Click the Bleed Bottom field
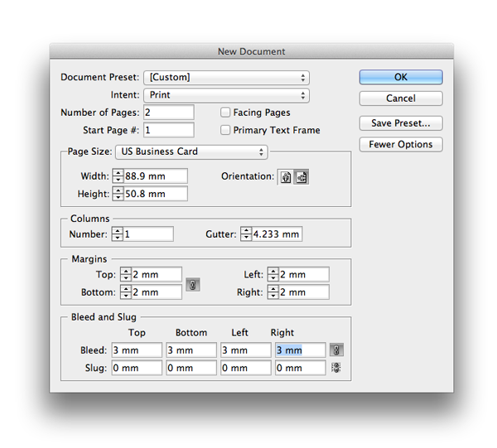The height and width of the screenshot is (448, 497). [x=191, y=350]
